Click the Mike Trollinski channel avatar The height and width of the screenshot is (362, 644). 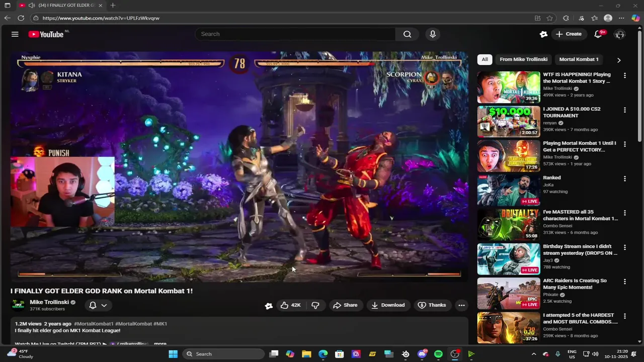point(19,305)
